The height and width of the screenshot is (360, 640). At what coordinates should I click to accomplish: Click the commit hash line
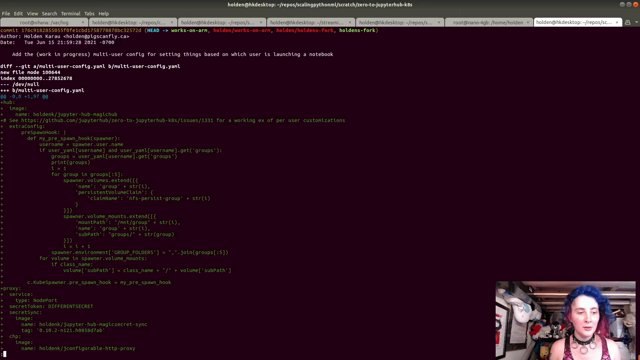189,30
